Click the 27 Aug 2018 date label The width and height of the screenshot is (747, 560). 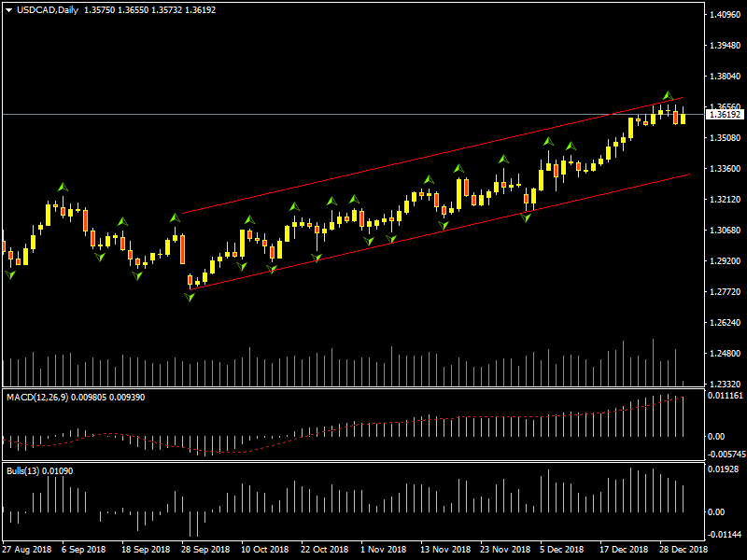click(25, 550)
